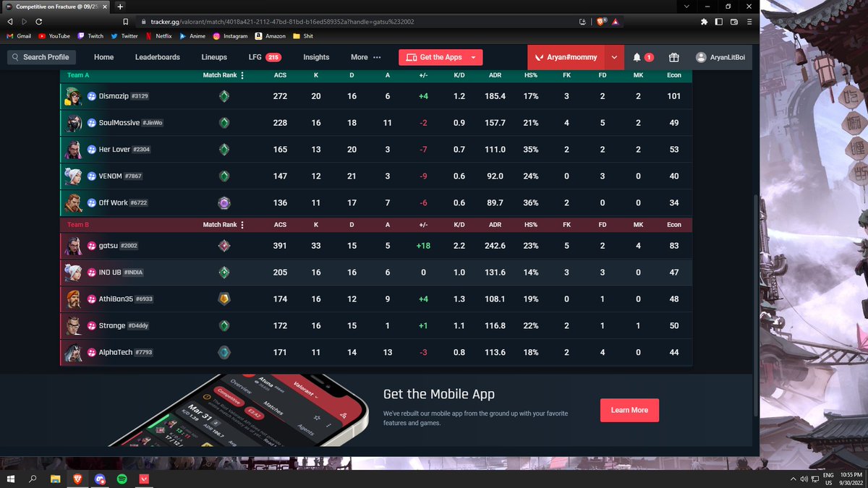This screenshot has height=488, width=868.
Task: Click the browser back arrow
Action: click(10, 22)
